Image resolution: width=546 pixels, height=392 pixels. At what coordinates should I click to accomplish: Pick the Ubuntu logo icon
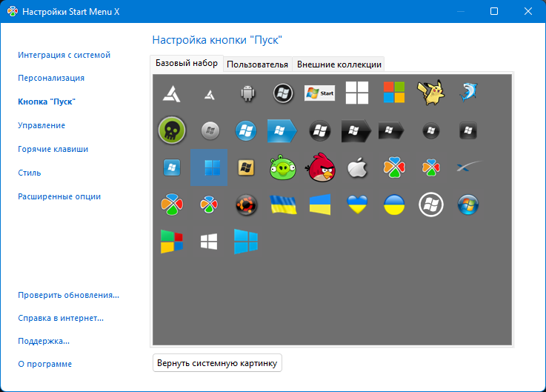(246, 205)
